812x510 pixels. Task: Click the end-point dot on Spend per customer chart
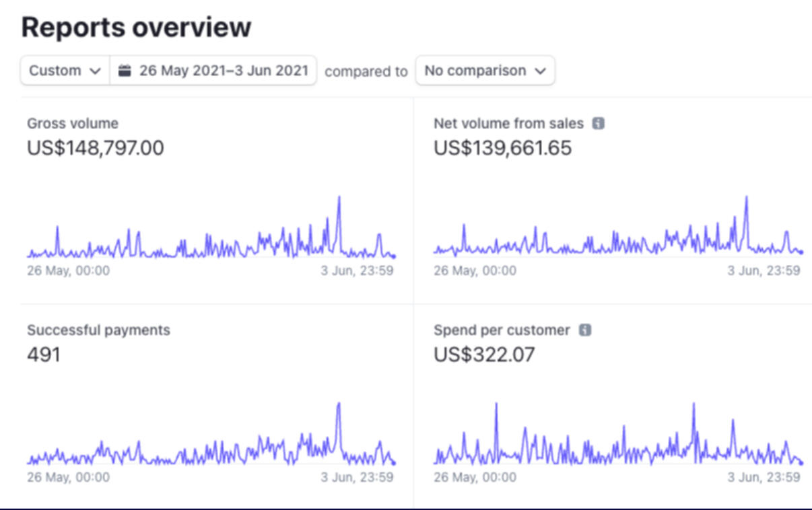click(801, 463)
